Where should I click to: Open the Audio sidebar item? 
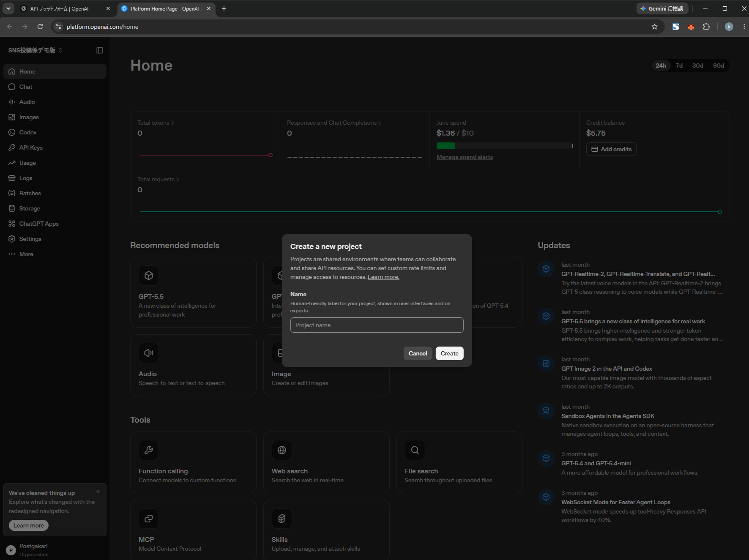(x=55, y=102)
